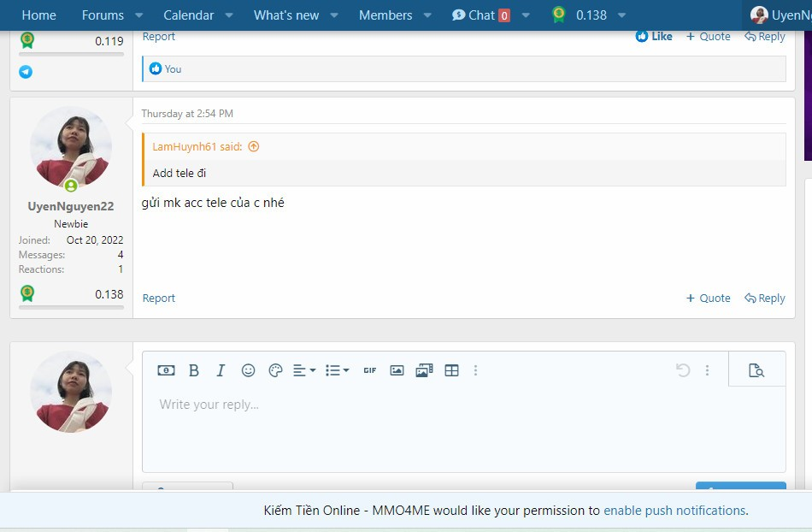Click the avatar beside reply editor
The width and height of the screenshot is (812, 532).
(71, 392)
